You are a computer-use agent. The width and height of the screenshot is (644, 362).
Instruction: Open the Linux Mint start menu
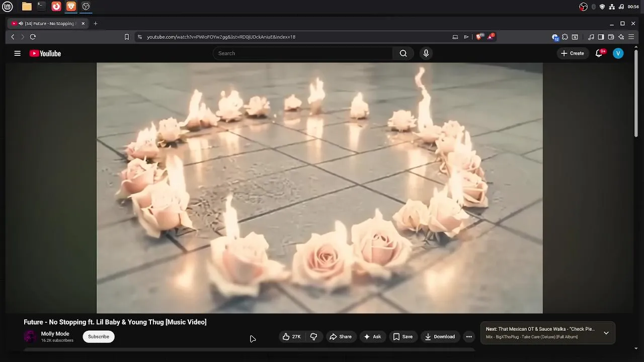coord(8,7)
